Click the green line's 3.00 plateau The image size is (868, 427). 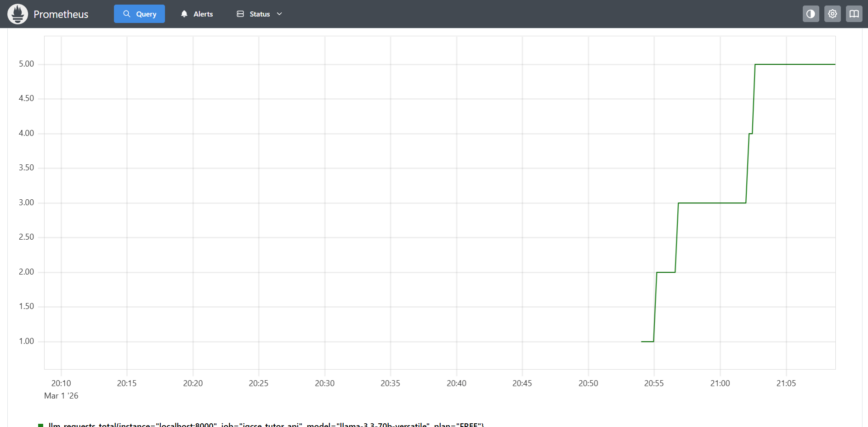click(x=712, y=203)
